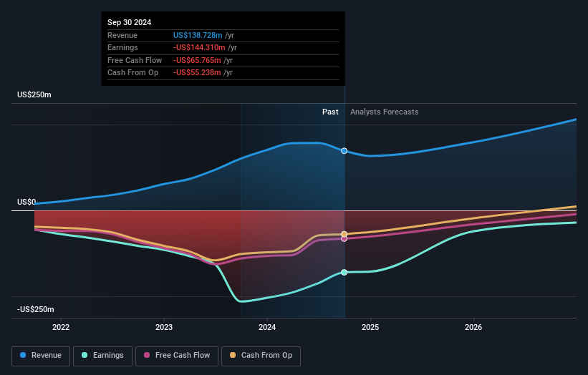
Task: Click the -US$250m y-axis label
Action: tap(36, 309)
